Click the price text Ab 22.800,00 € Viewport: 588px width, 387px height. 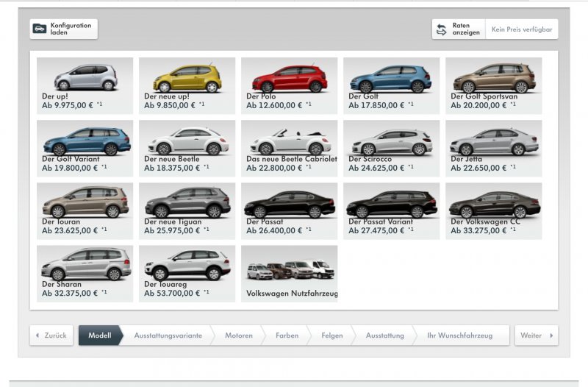pos(274,168)
